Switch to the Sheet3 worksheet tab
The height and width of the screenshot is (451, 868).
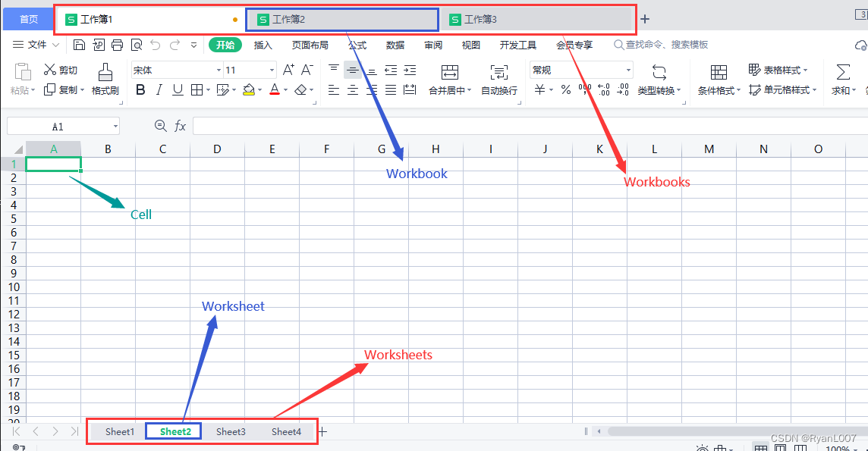coord(231,431)
